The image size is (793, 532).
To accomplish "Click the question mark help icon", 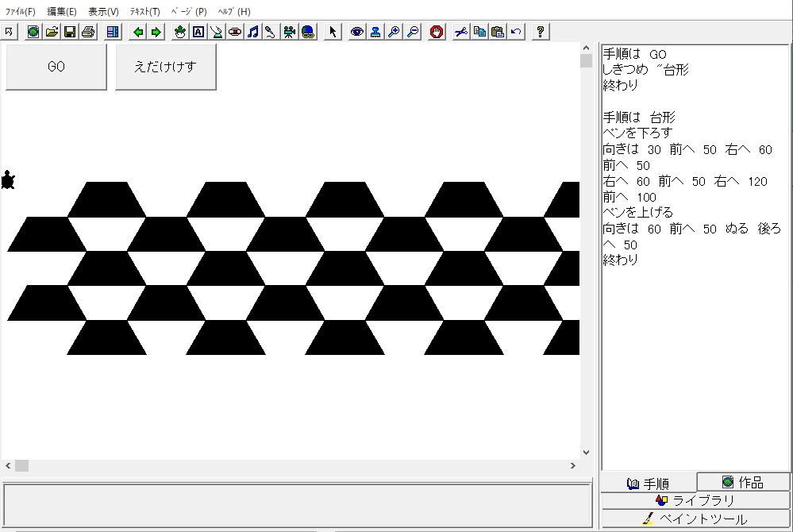I will coord(541,32).
